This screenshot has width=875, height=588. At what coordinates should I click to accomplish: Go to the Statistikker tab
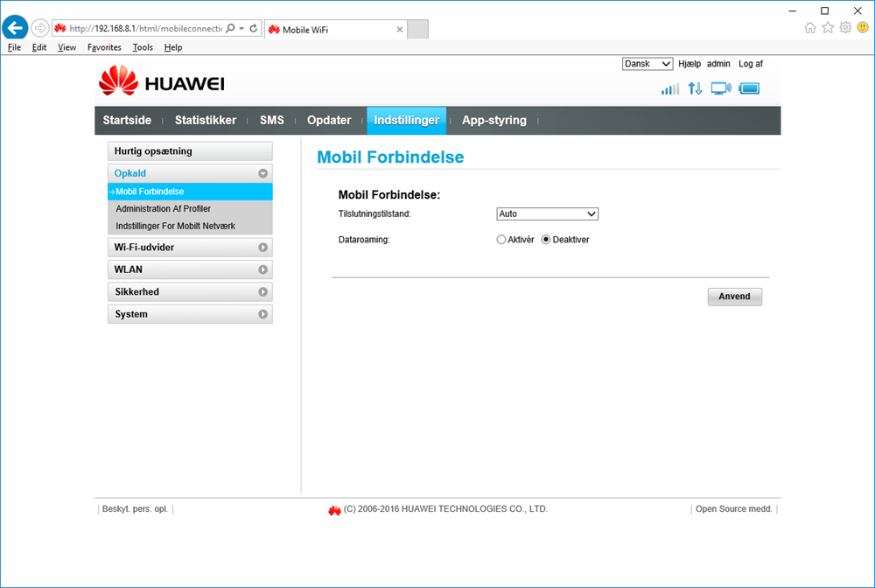pos(206,121)
